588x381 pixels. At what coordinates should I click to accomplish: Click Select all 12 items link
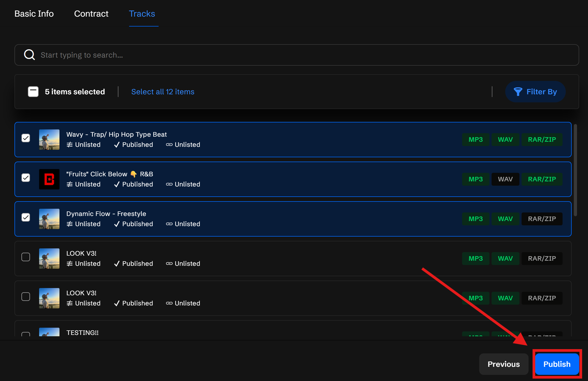(x=163, y=92)
